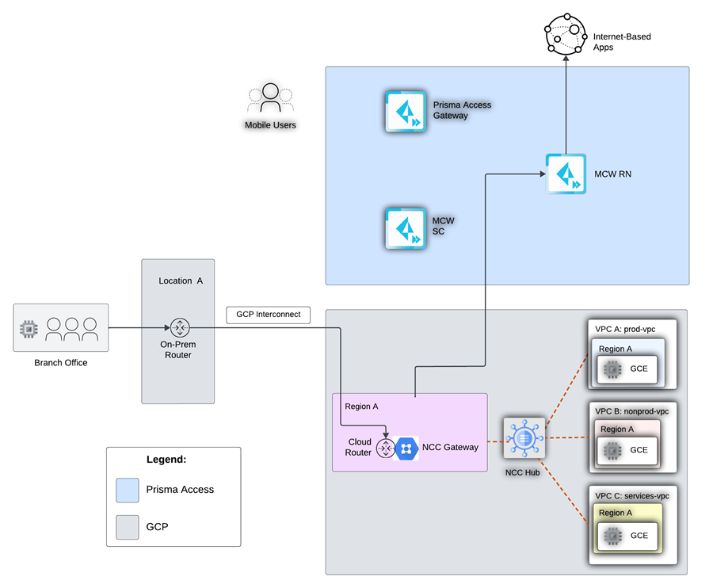Viewport: 713px width, 588px height.
Task: Click GCE text in nonprod-vpc
Action: click(639, 450)
